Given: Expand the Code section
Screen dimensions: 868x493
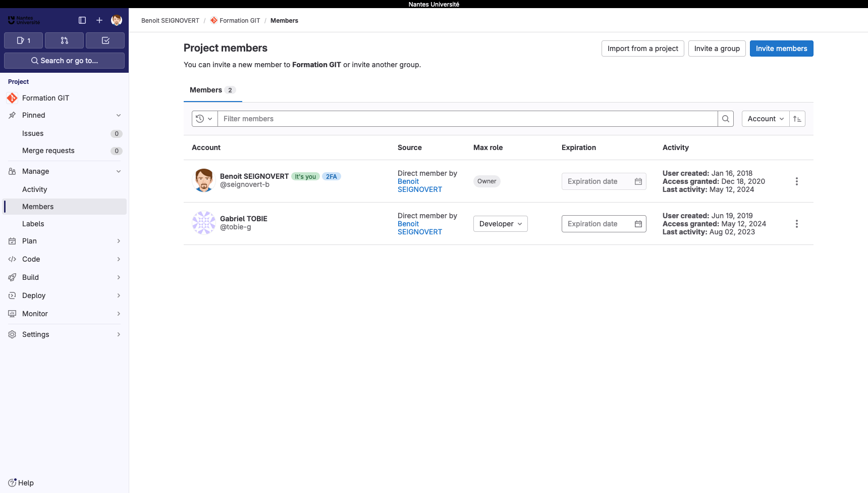Looking at the screenshot, I should coord(64,259).
